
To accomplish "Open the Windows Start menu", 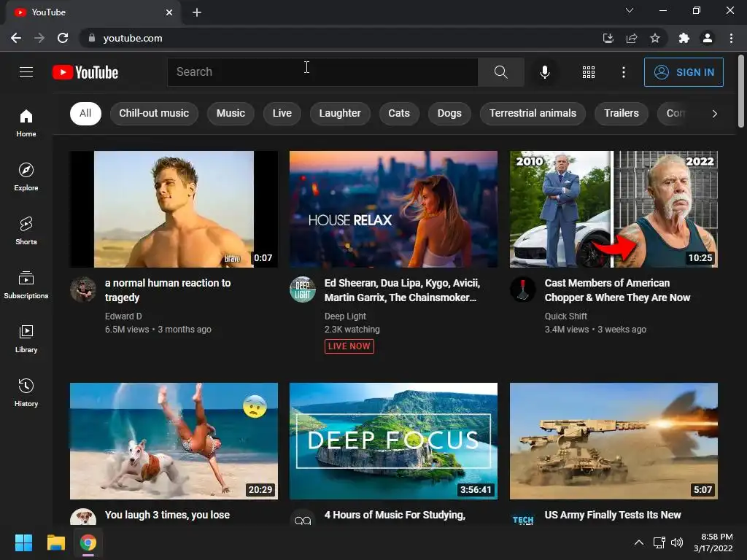I will click(x=24, y=542).
